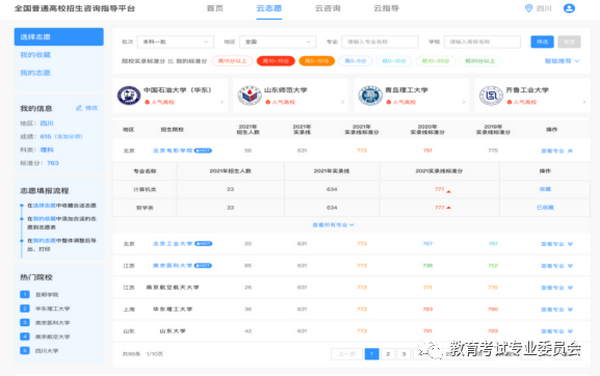Click 选择志愿 link in 志愿填报流程 steps
The height and width of the screenshot is (376, 600).
[44, 205]
